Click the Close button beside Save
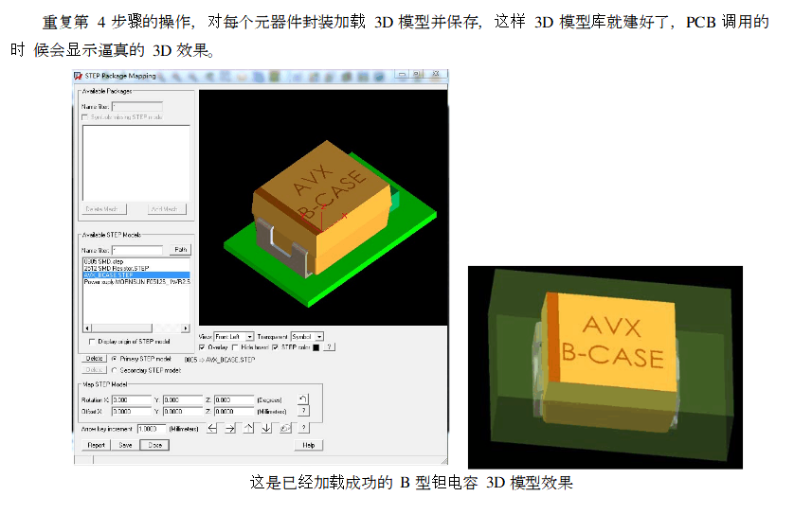 pos(154,445)
